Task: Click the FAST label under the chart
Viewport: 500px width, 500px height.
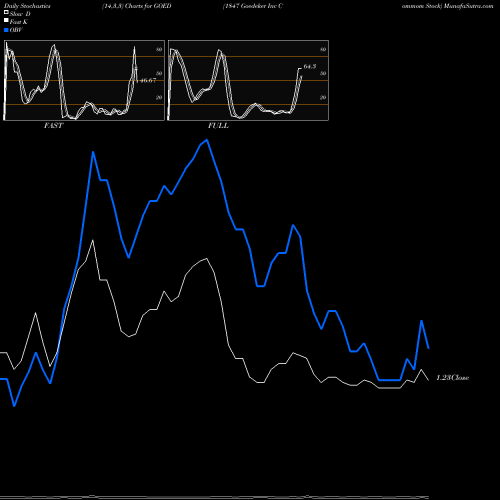Action: point(53,126)
